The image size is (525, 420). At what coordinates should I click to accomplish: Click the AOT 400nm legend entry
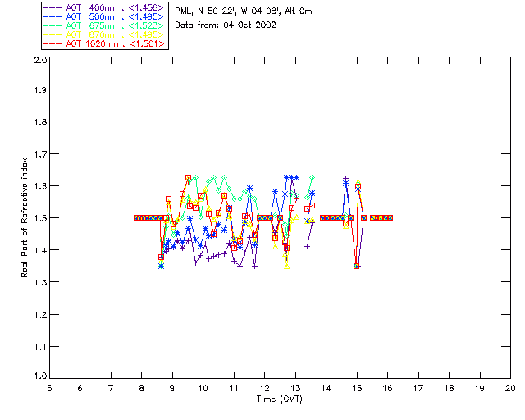click(x=104, y=7)
